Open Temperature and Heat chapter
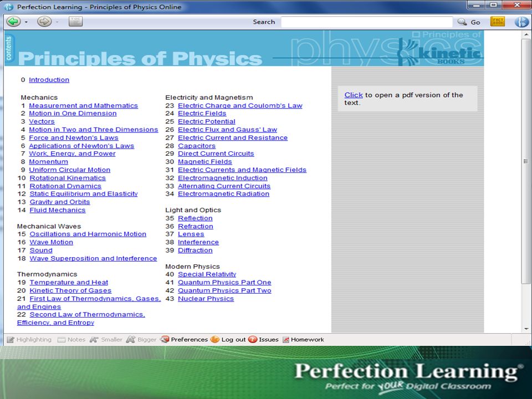 tap(69, 282)
